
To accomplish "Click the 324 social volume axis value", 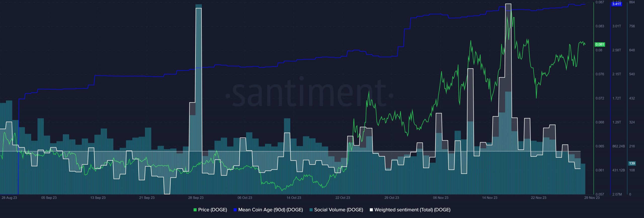I will point(632,122).
